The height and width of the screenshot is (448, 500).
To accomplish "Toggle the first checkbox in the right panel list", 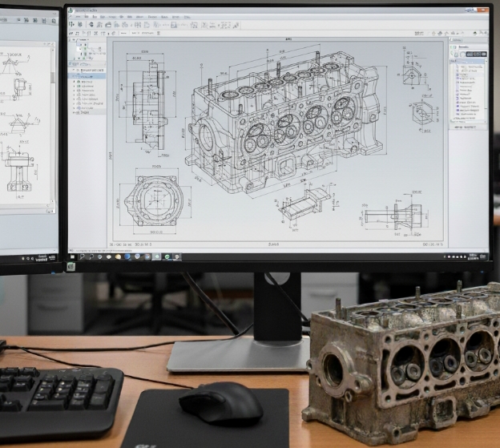I will (x=457, y=67).
